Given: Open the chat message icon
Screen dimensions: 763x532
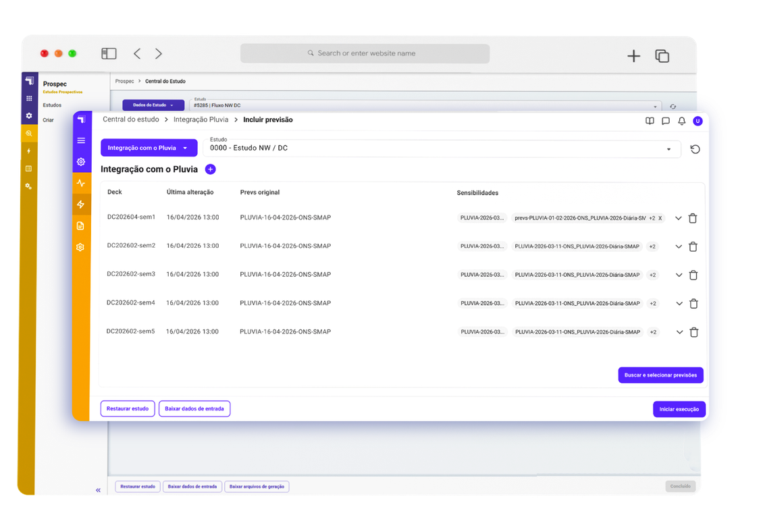Looking at the screenshot, I should click(666, 122).
